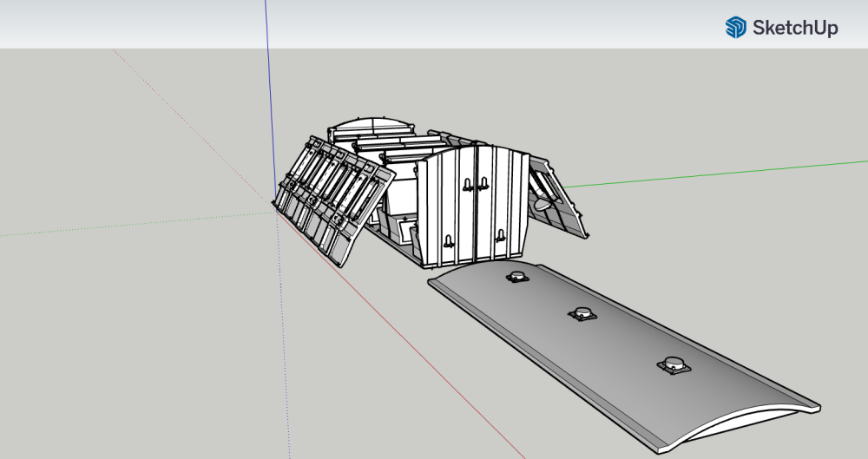Click the lower-right latch on the double doors
The image size is (868, 459).
(501, 235)
